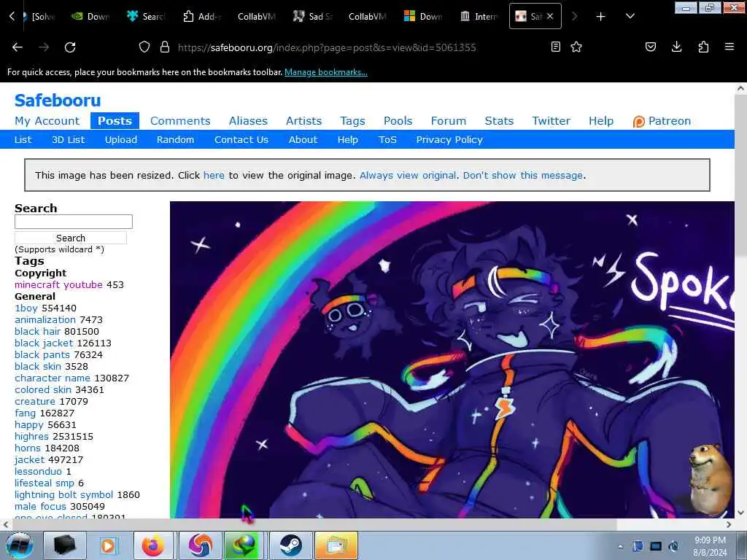Open the Patreon link
This screenshot has height=560, width=747.
(662, 121)
